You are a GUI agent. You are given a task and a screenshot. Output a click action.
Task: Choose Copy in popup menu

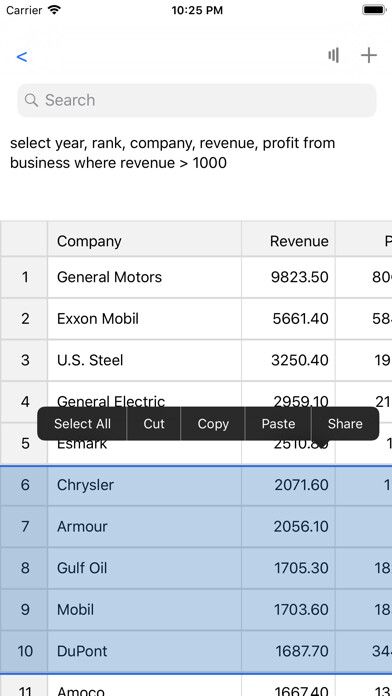(213, 424)
